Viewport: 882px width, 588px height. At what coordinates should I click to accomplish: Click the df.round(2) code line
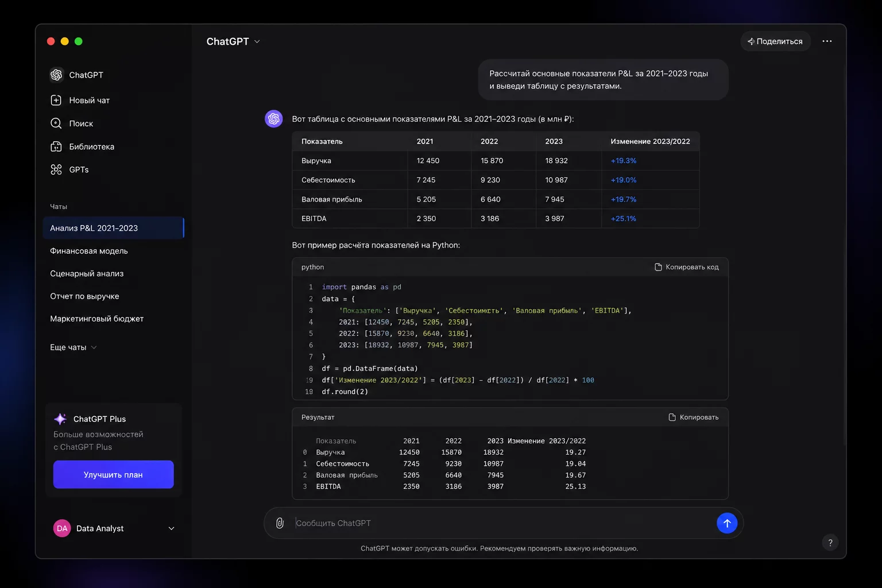345,392
